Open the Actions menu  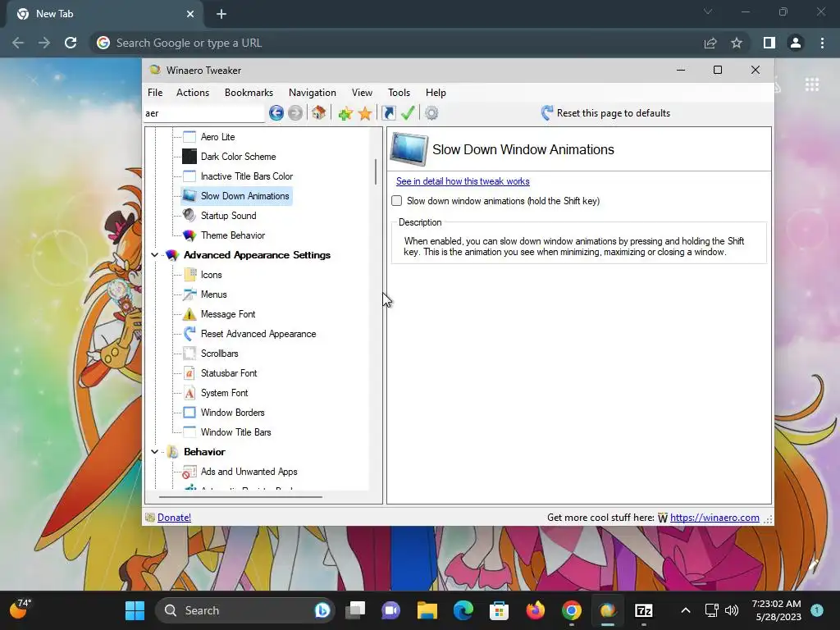coord(193,92)
